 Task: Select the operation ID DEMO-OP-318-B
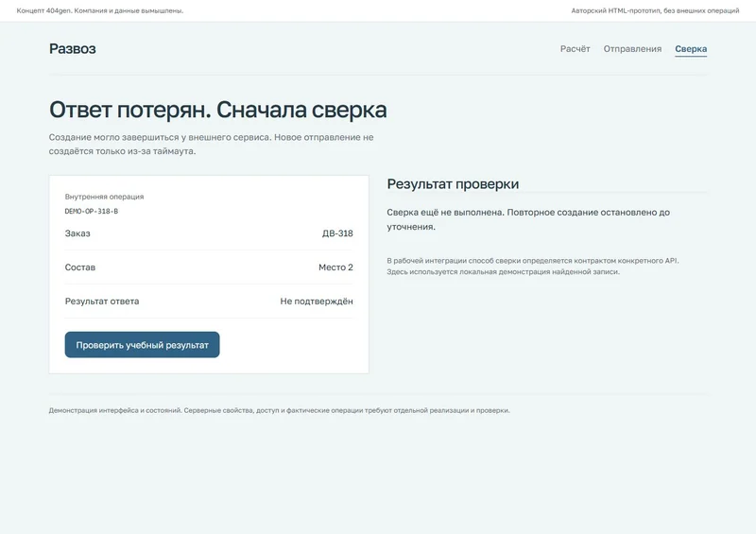(92, 212)
